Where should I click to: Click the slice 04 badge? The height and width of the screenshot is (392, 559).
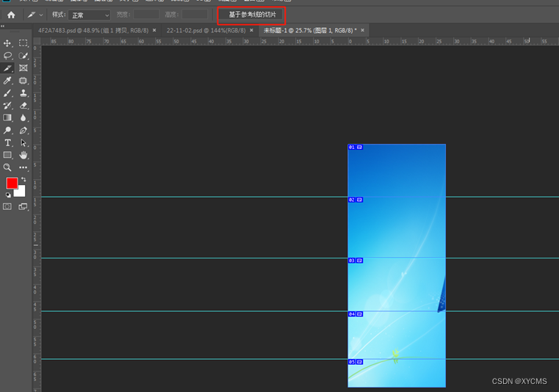pyautogui.click(x=356, y=314)
